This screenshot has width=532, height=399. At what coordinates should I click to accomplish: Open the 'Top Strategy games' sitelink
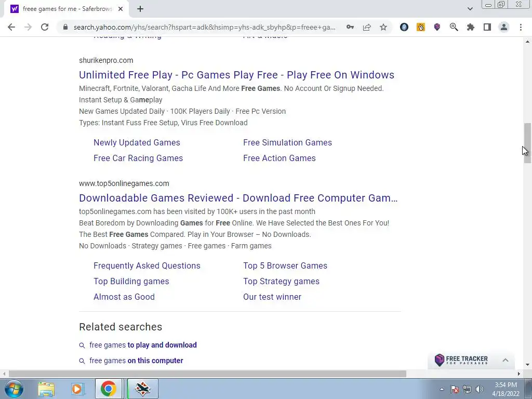pos(281,281)
